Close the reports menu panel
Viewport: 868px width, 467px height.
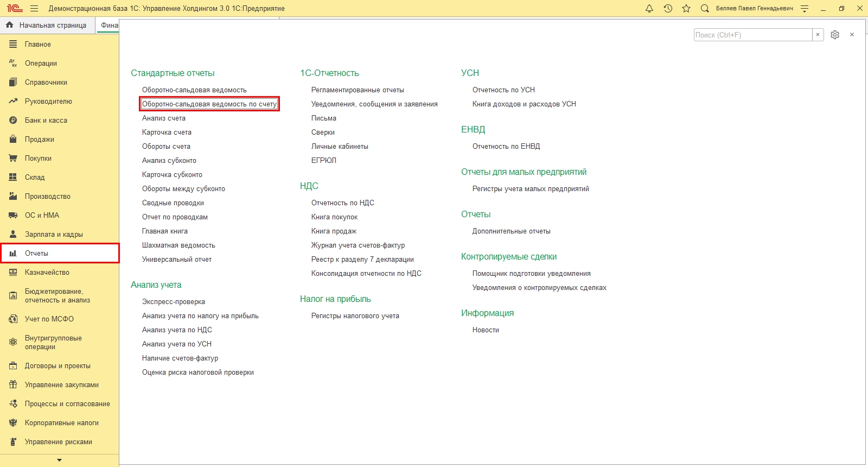coord(852,35)
